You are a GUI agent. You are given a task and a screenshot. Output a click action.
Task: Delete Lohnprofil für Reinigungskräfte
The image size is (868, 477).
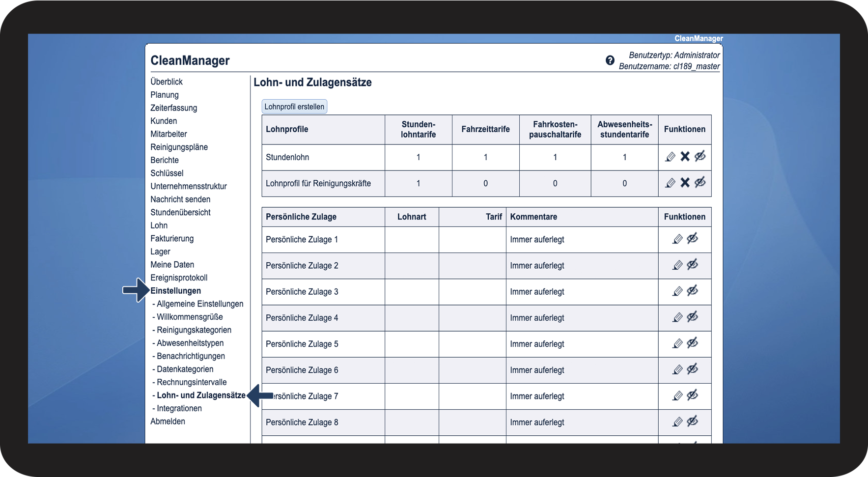pos(685,183)
